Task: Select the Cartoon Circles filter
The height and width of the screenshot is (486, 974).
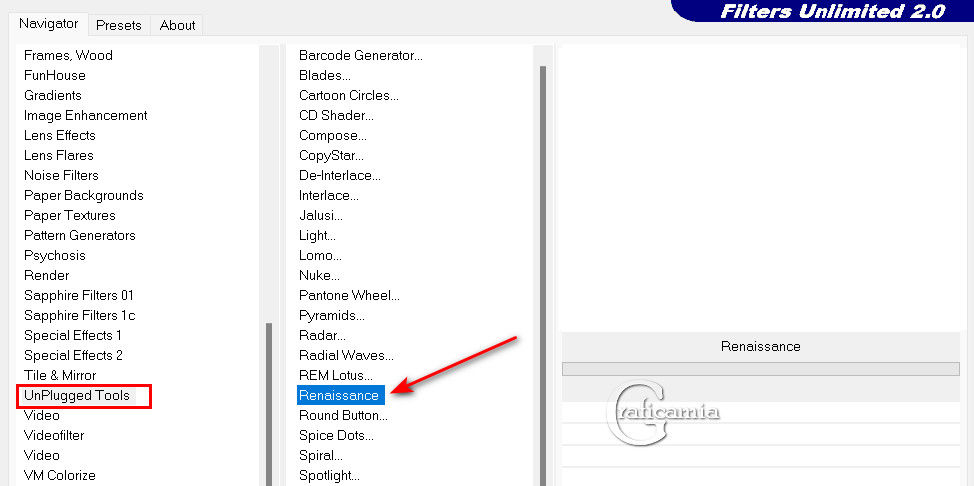Action: 349,95
